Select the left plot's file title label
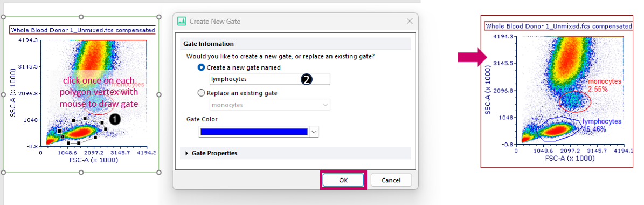 (83, 30)
